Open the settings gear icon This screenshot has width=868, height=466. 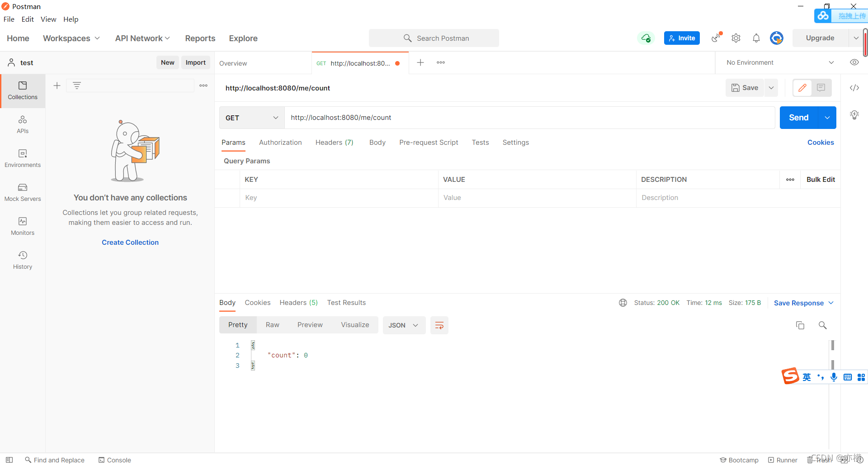[x=736, y=38]
